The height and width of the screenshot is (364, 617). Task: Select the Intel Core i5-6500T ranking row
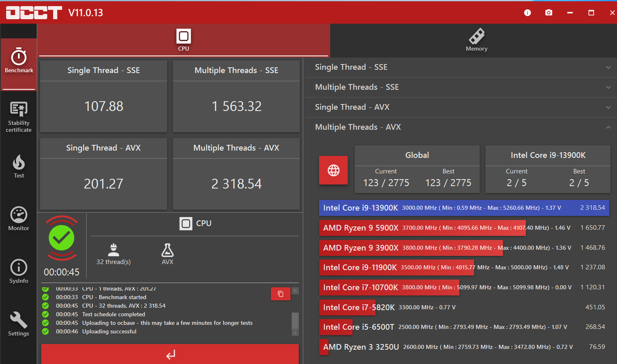point(464,327)
